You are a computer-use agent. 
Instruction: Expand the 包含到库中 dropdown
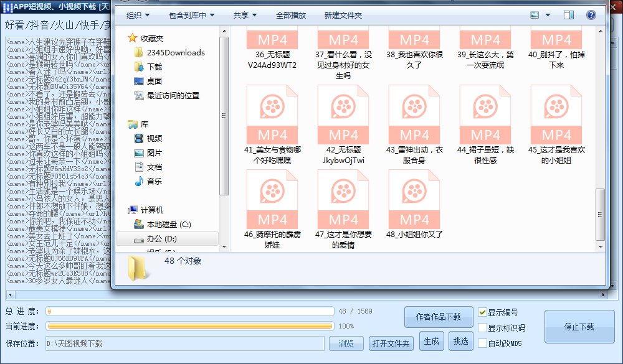[x=191, y=15]
